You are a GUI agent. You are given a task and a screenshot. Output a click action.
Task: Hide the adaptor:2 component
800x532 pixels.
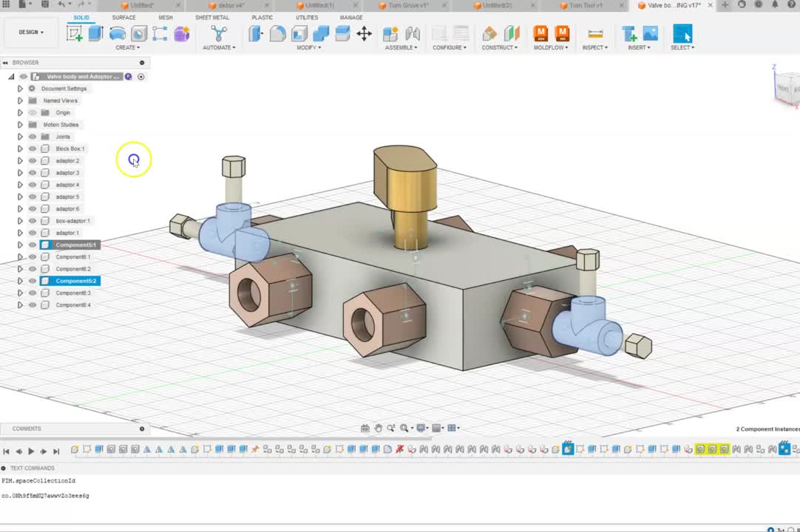33,160
